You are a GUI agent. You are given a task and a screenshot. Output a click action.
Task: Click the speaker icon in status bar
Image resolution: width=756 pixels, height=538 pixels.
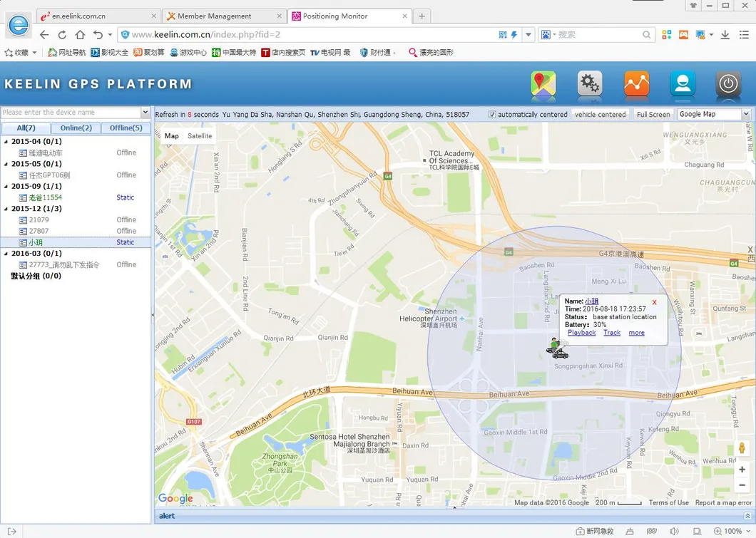point(673,530)
